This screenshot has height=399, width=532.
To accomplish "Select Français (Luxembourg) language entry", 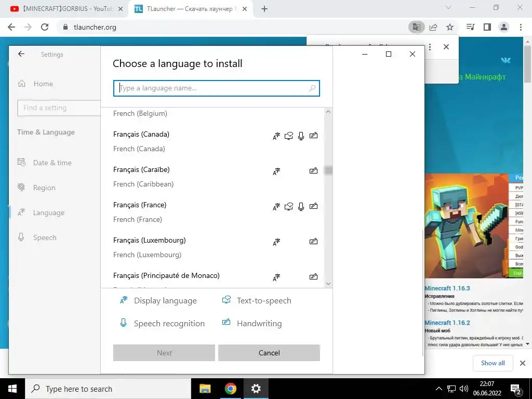I will click(x=216, y=247).
